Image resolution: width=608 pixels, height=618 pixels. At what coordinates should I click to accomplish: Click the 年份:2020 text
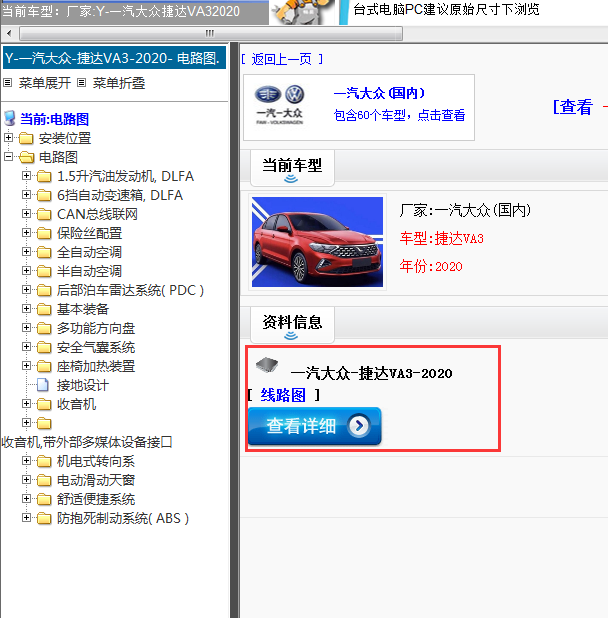(x=431, y=266)
